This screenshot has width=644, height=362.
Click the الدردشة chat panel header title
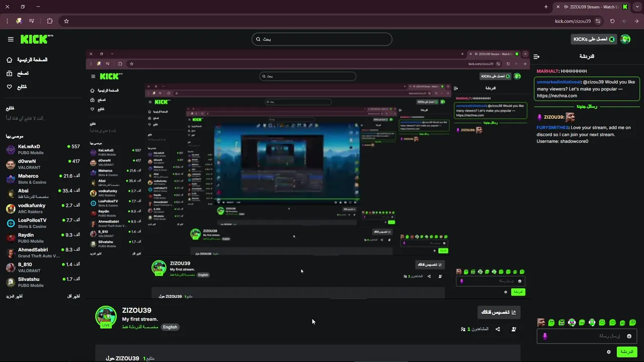(587, 56)
